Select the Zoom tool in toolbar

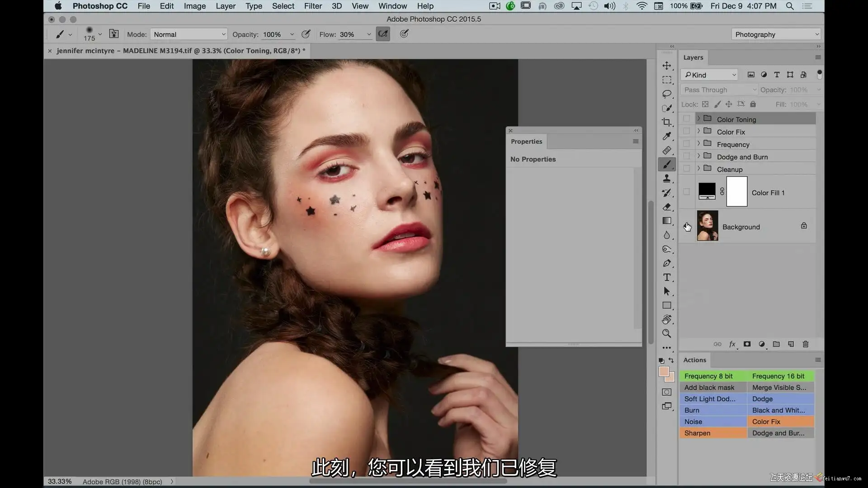tap(667, 333)
